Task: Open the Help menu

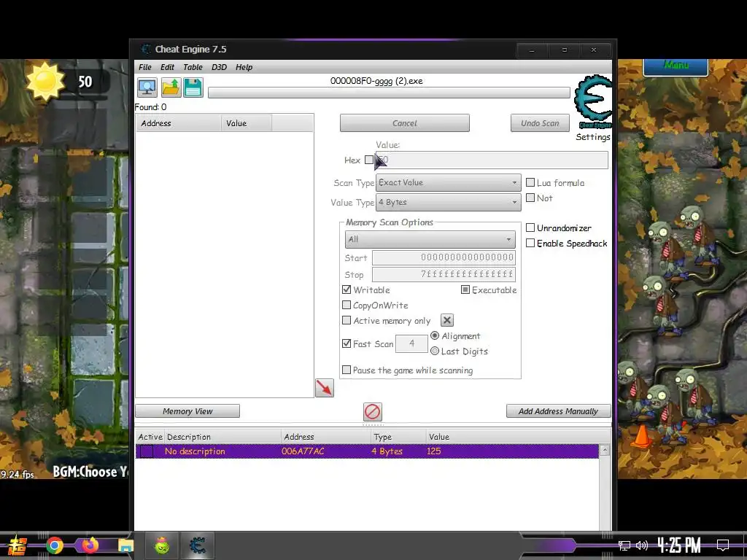Action: (244, 67)
